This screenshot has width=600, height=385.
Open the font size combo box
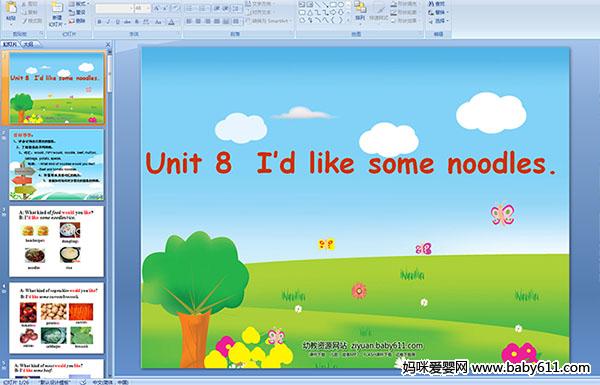(x=142, y=8)
